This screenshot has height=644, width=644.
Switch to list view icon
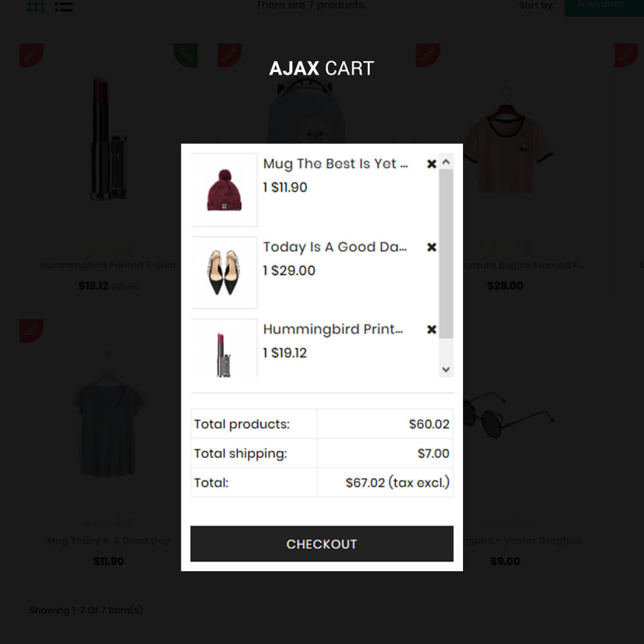coord(64,6)
